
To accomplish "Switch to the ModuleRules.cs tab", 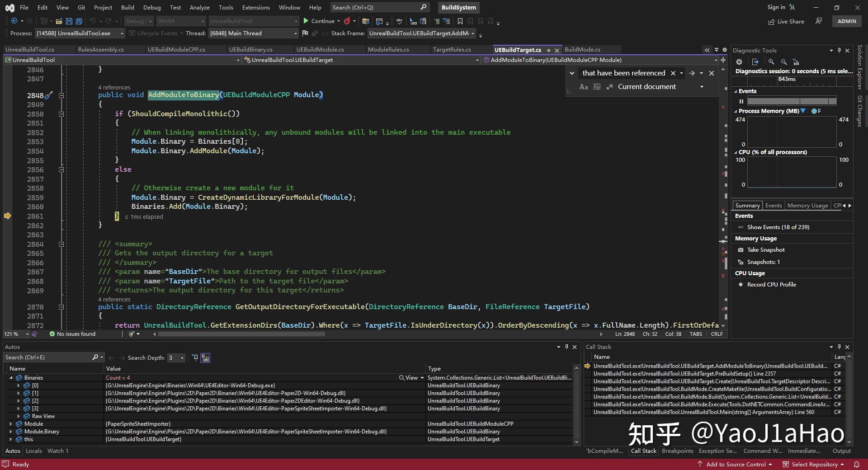I will [x=388, y=49].
